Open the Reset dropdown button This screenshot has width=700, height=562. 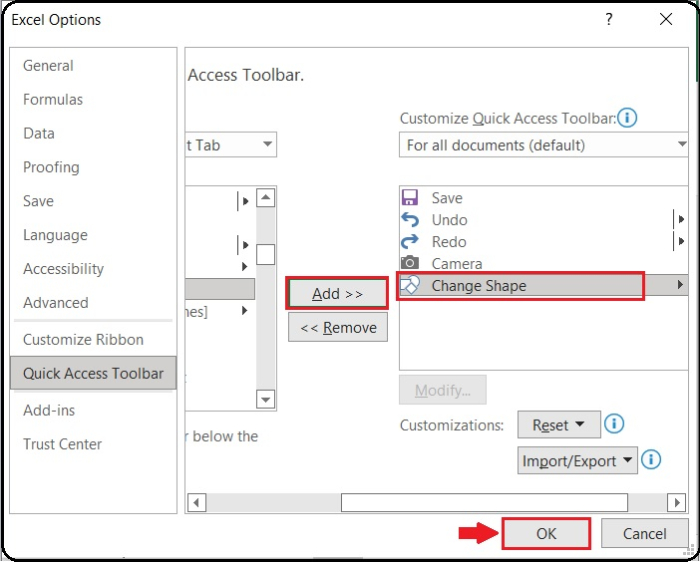click(x=558, y=425)
